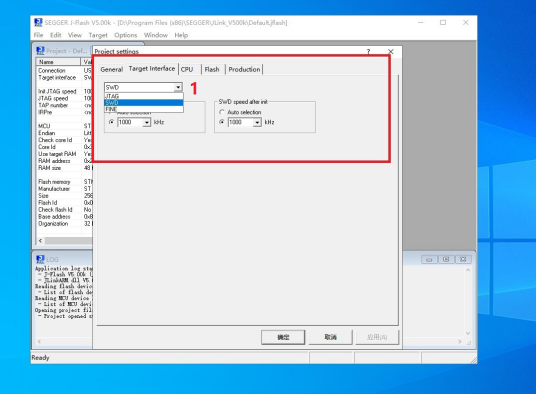Click the 应用(A) (Apply) button
Image resolution: width=536 pixels, height=395 pixels.
[x=377, y=337]
